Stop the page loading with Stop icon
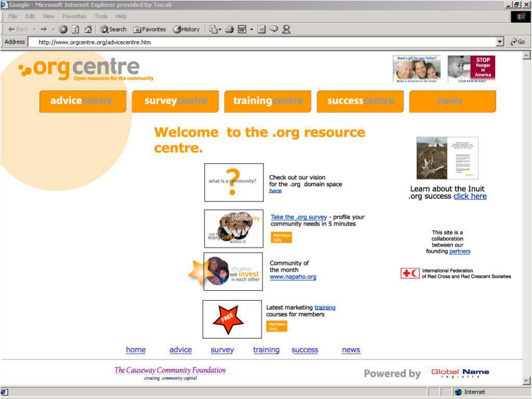This screenshot has width=532, height=399. pyautogui.click(x=63, y=29)
